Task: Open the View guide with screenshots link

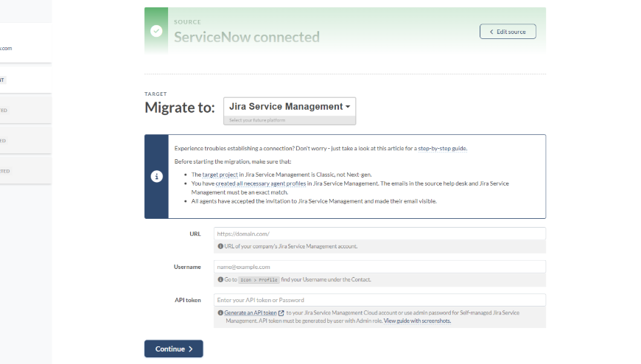Action: [x=417, y=321]
